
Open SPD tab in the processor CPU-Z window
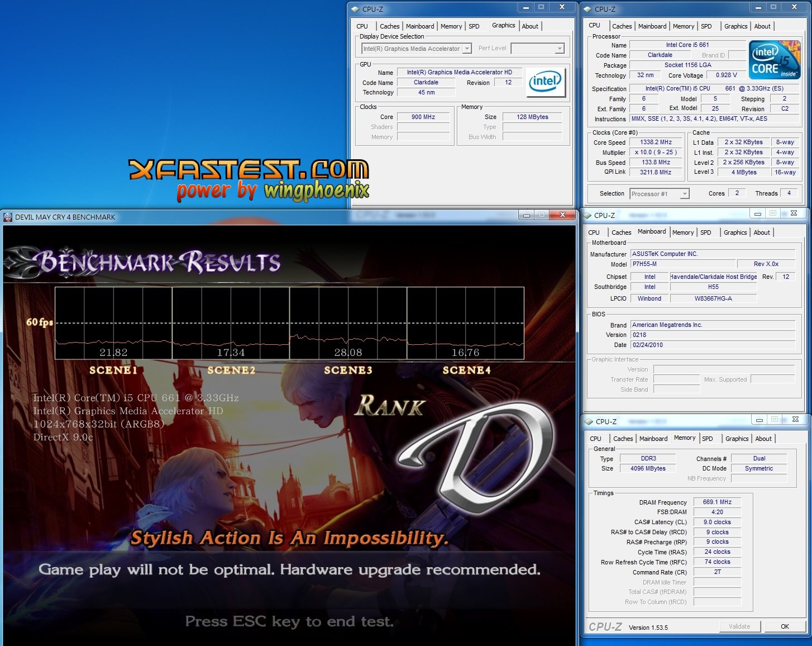point(706,26)
